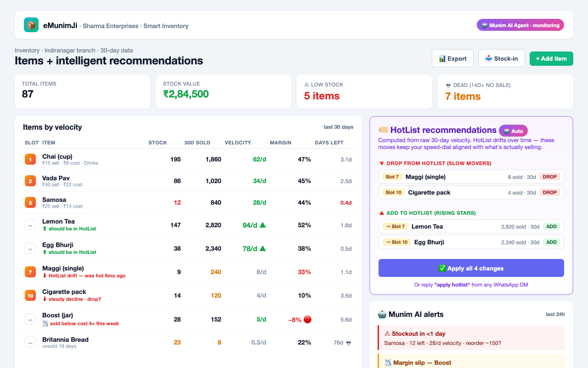Open the Vada Pav item row
588x368 pixels.
pos(188,181)
